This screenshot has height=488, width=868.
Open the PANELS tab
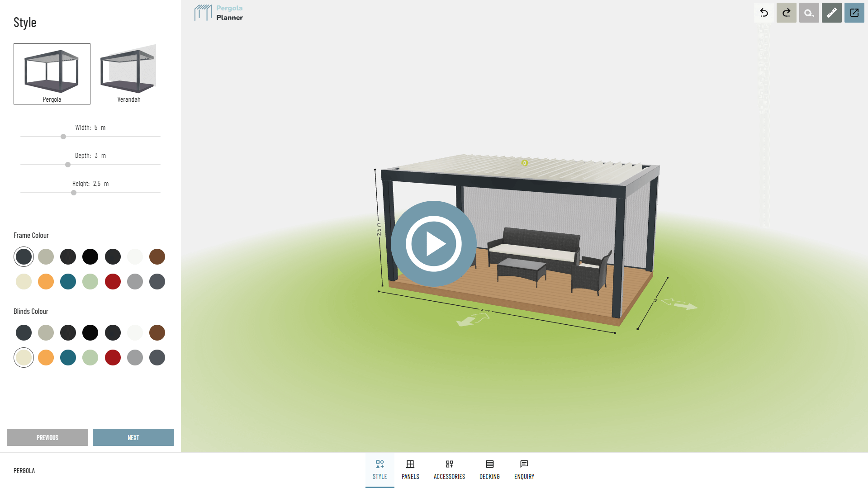[410, 470]
